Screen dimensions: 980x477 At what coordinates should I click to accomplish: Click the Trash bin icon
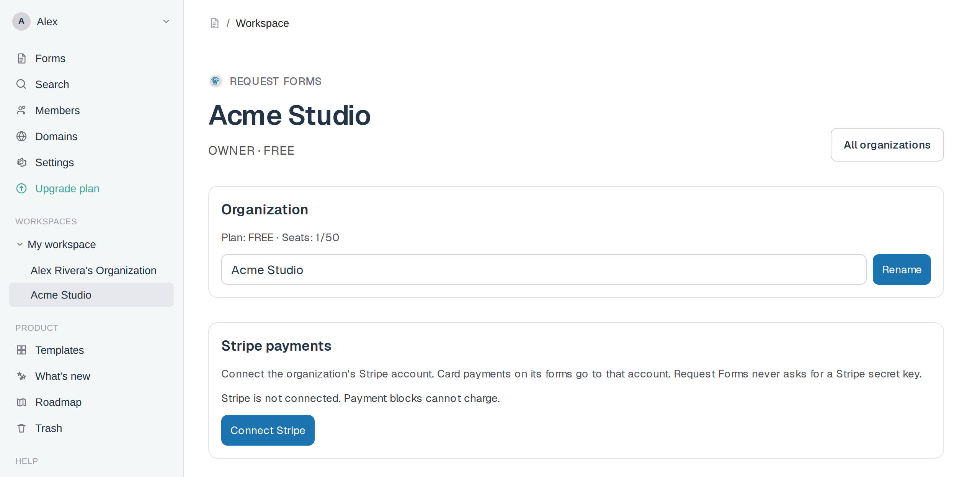pos(21,428)
